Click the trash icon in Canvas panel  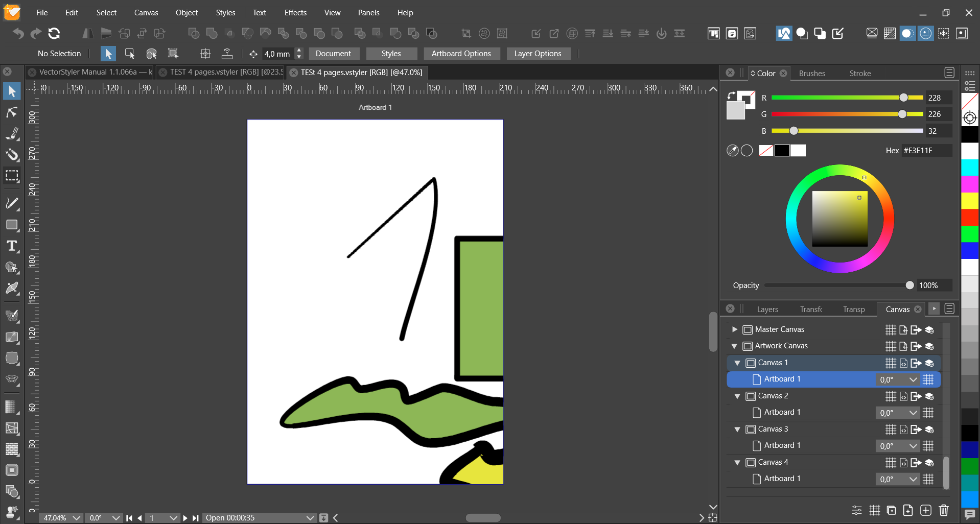pos(944,510)
